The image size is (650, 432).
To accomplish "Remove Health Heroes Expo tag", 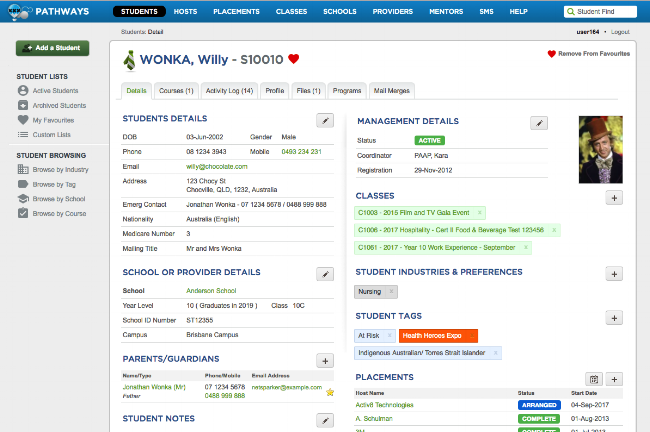I will point(471,335).
